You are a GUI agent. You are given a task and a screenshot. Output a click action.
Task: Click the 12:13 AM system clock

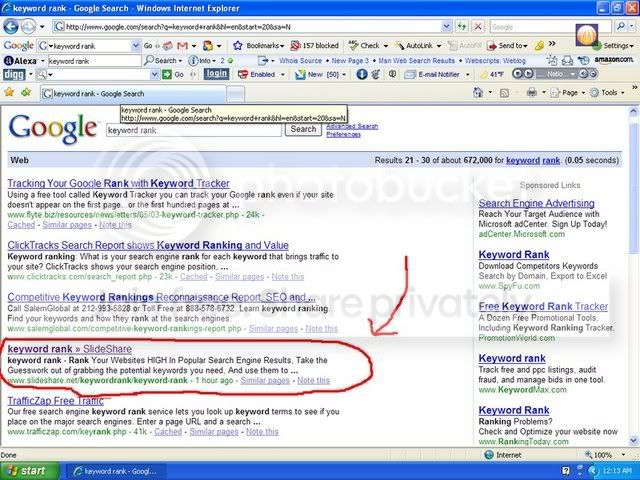pyautogui.click(x=618, y=471)
